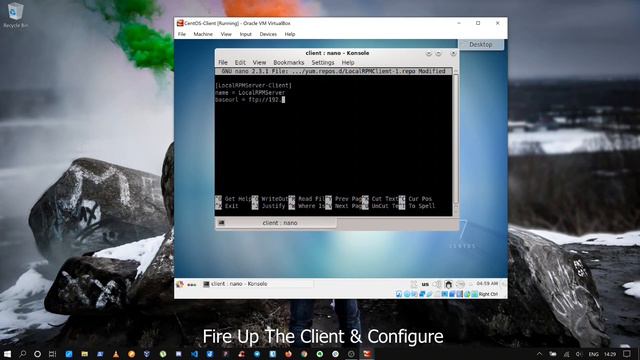Image resolution: width=640 pixels, height=360 pixels.
Task: Open Input menu in VirtualBox
Action: tap(245, 34)
